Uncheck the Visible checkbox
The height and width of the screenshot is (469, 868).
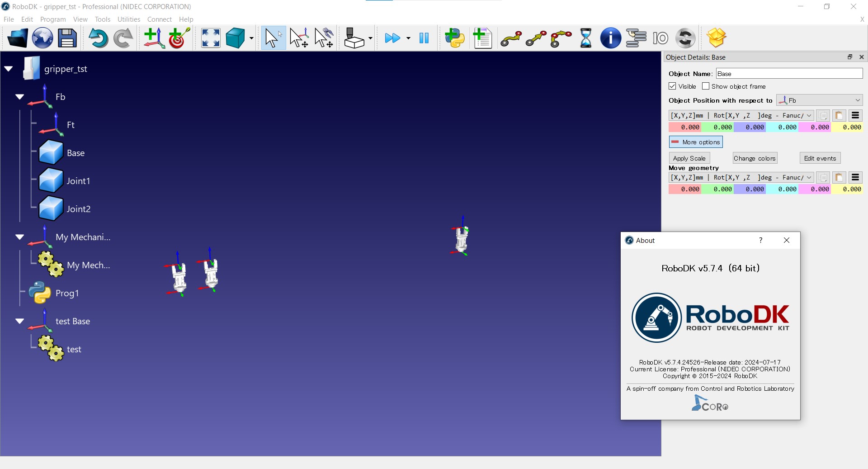[x=672, y=86]
